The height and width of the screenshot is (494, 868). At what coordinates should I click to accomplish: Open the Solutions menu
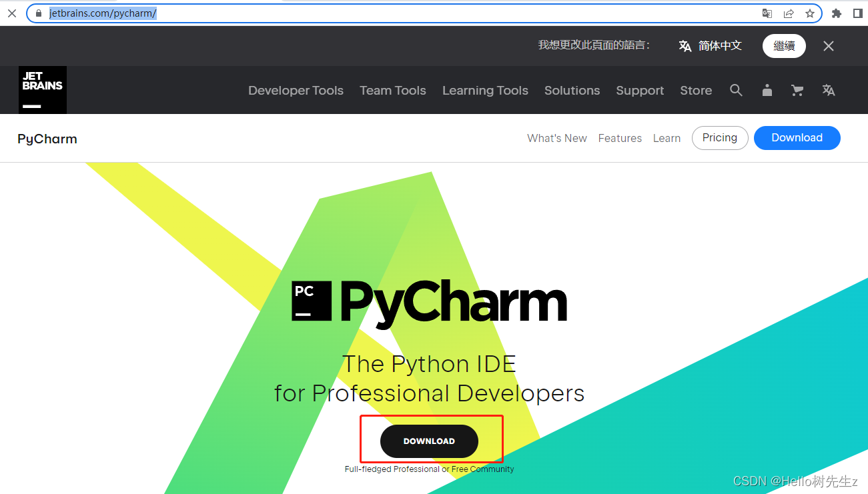pos(572,91)
